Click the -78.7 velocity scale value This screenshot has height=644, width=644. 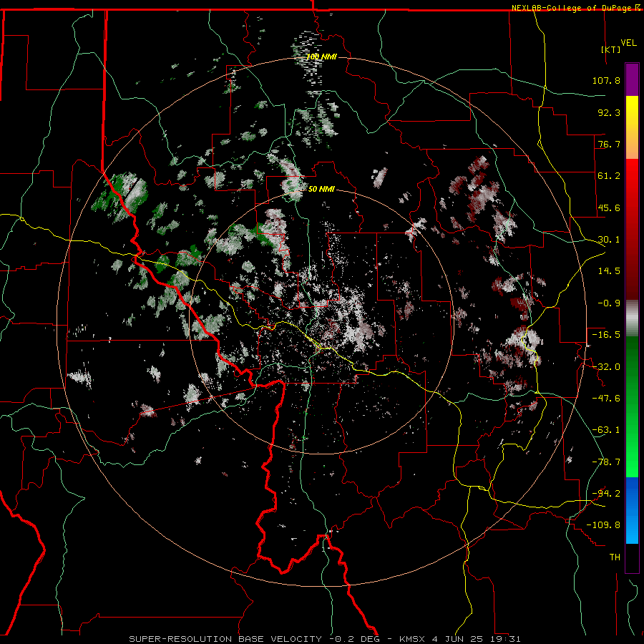tap(606, 462)
